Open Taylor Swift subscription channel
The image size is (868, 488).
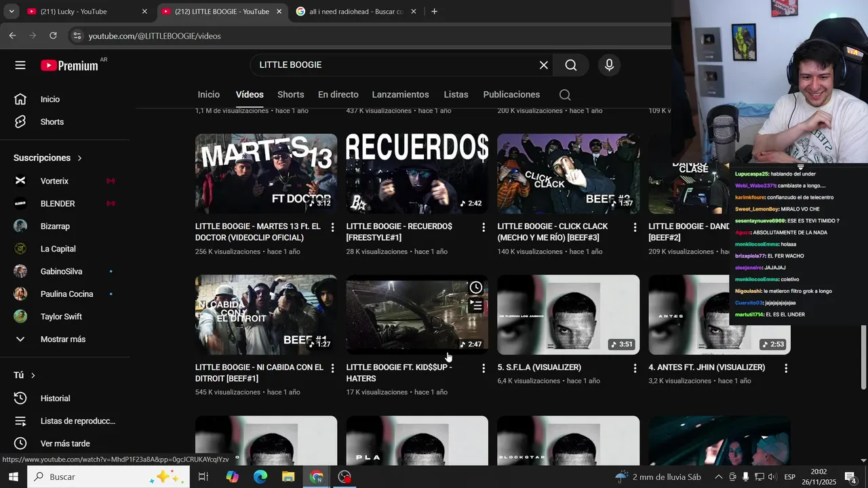click(64, 317)
